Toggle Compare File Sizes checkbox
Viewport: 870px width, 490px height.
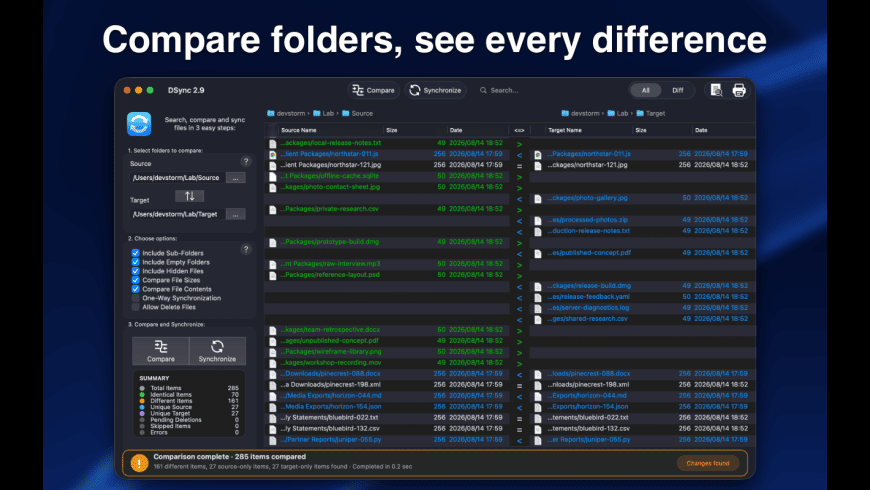pyautogui.click(x=135, y=280)
